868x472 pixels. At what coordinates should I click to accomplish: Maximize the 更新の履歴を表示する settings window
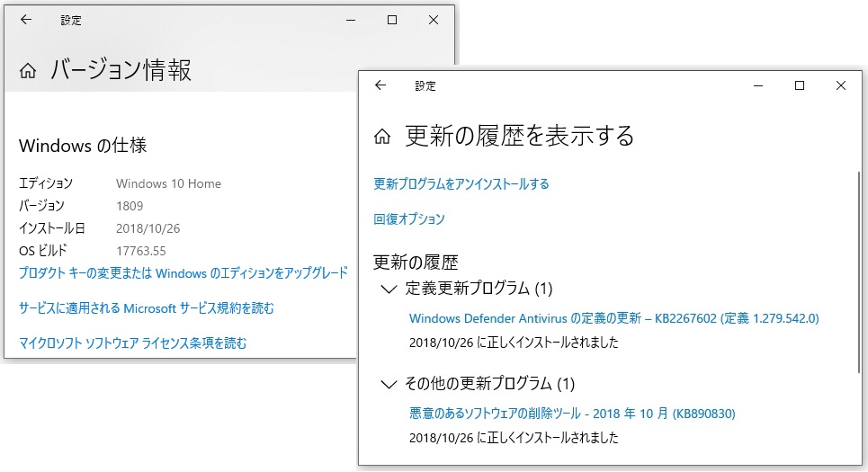coord(799,85)
